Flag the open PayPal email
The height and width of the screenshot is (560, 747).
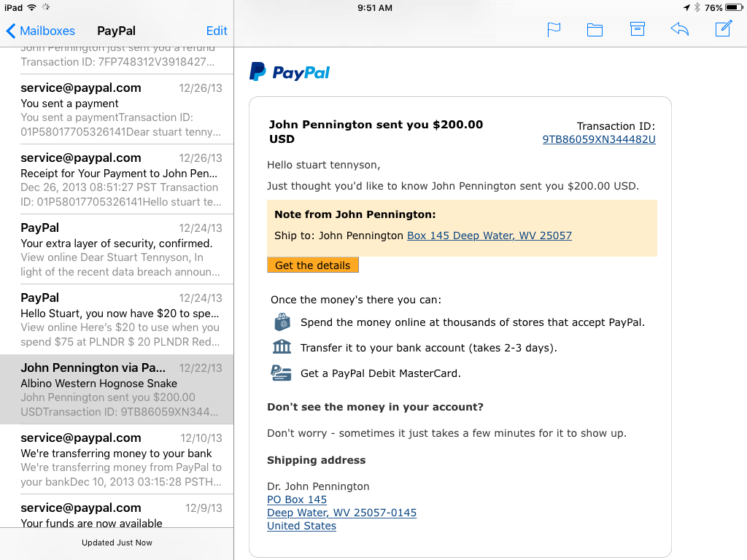pos(554,29)
